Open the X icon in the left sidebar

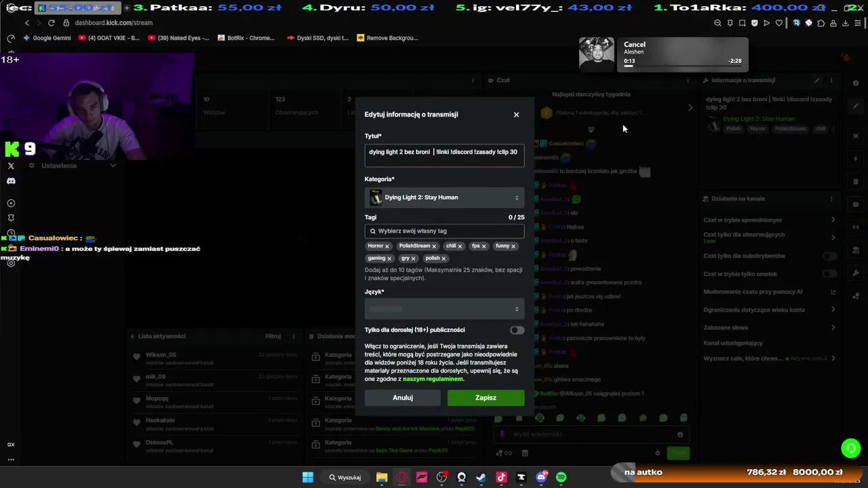pyautogui.click(x=11, y=165)
